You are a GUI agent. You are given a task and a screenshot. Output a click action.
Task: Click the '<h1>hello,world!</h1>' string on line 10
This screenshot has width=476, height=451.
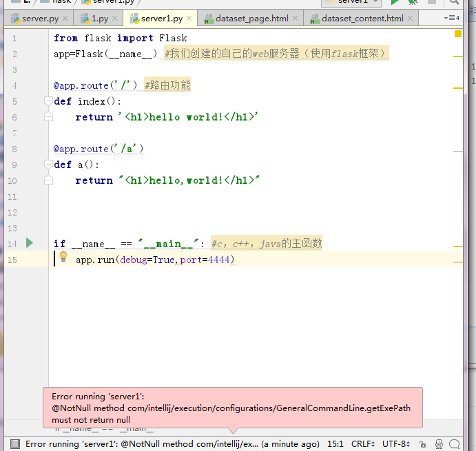pos(189,180)
